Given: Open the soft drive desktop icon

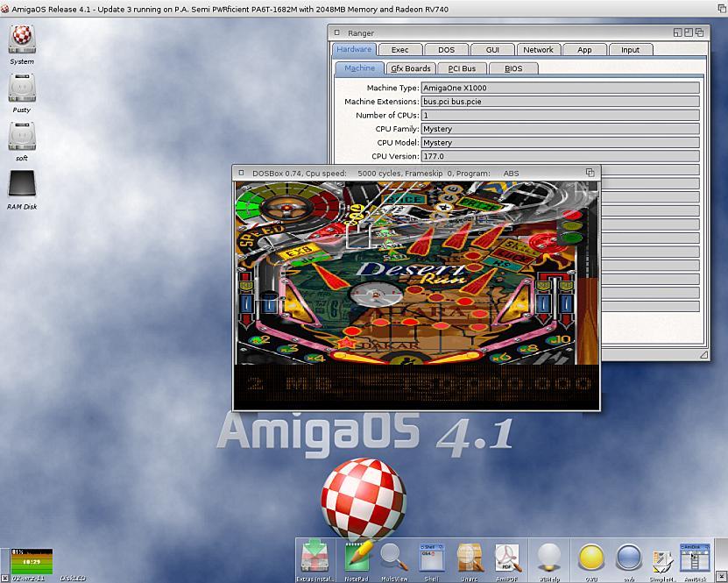Looking at the screenshot, I should click(x=22, y=137).
